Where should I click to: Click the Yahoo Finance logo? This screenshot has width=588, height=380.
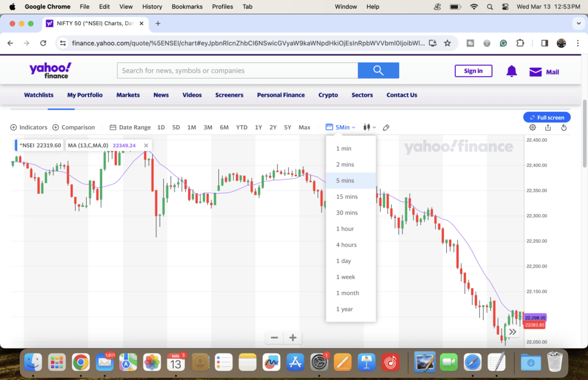pos(51,71)
